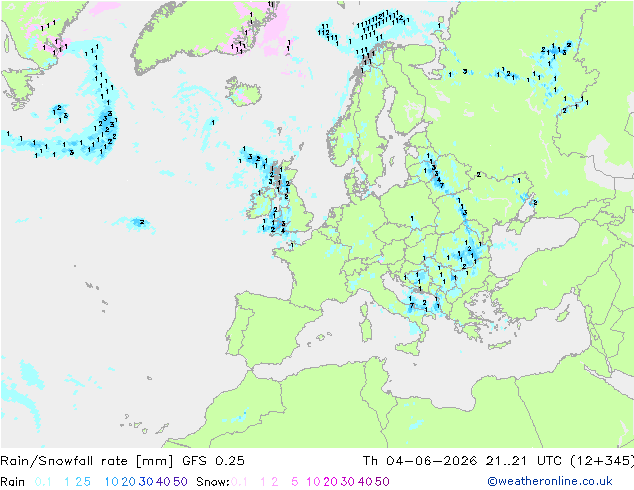The width and height of the screenshot is (634, 490).
Task: Pick the snow legend 50 value
Action: click(x=383, y=482)
